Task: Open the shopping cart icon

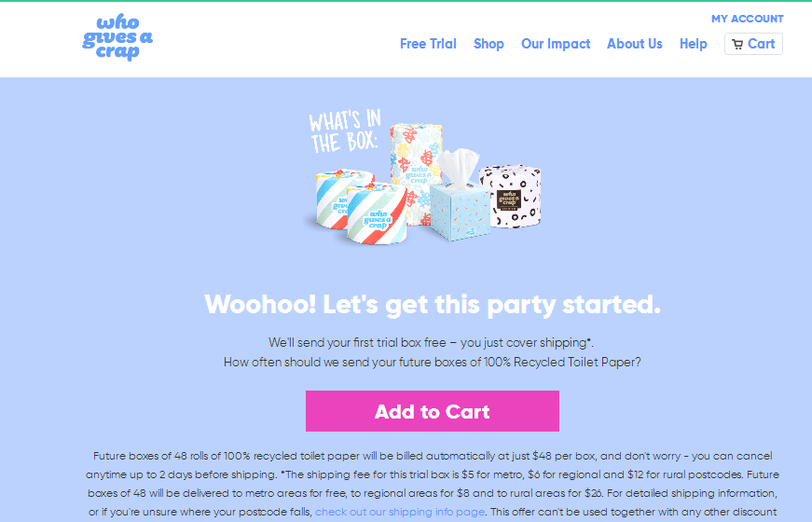Action: tap(736, 44)
